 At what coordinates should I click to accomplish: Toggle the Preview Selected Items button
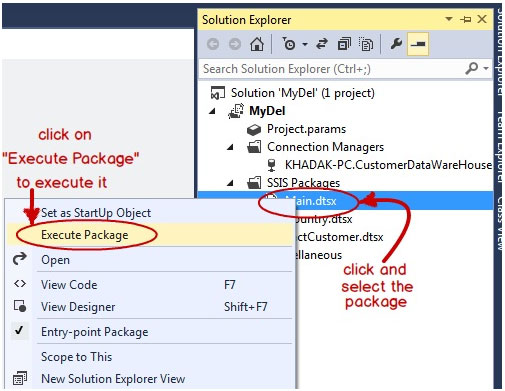(418, 44)
